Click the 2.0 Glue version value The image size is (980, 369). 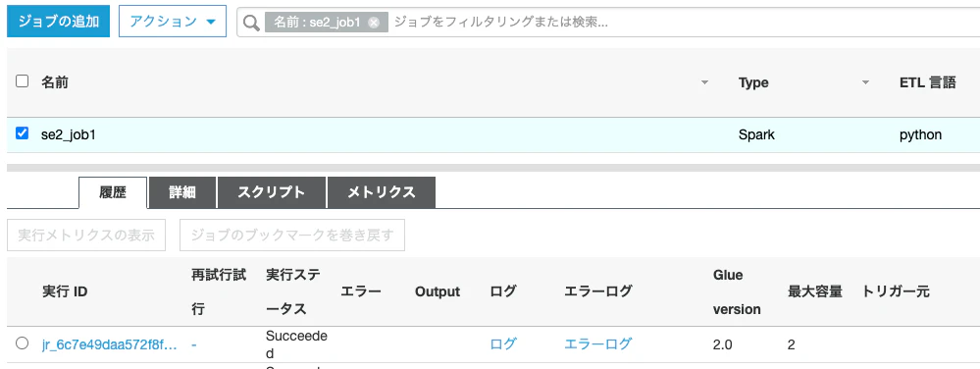coord(722,344)
